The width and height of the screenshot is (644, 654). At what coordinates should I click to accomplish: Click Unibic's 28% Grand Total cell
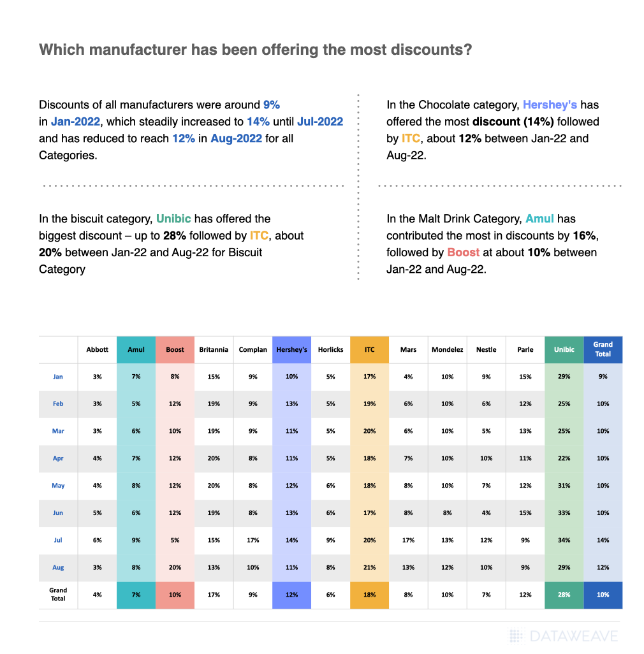click(564, 595)
